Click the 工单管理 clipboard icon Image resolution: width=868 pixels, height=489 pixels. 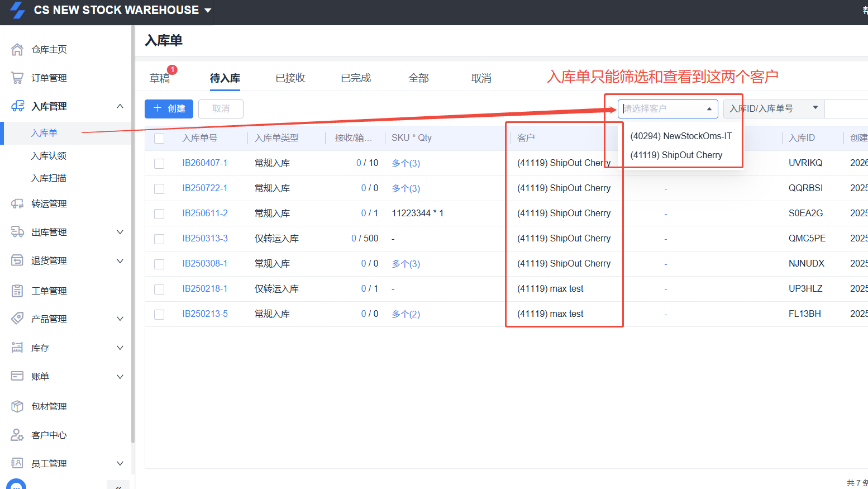17,291
